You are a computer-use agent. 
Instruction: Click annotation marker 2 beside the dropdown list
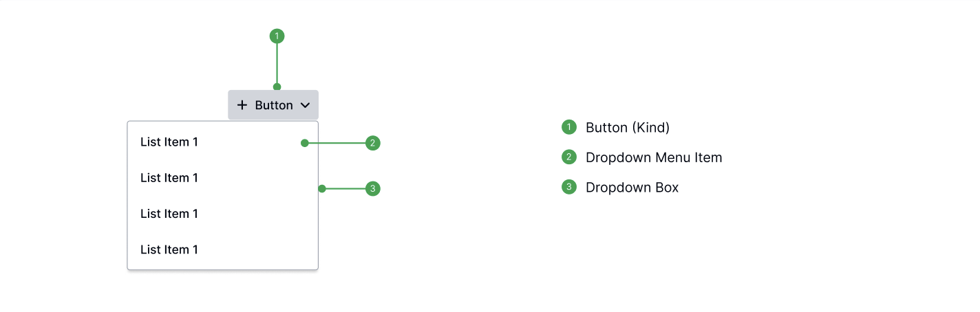(372, 143)
